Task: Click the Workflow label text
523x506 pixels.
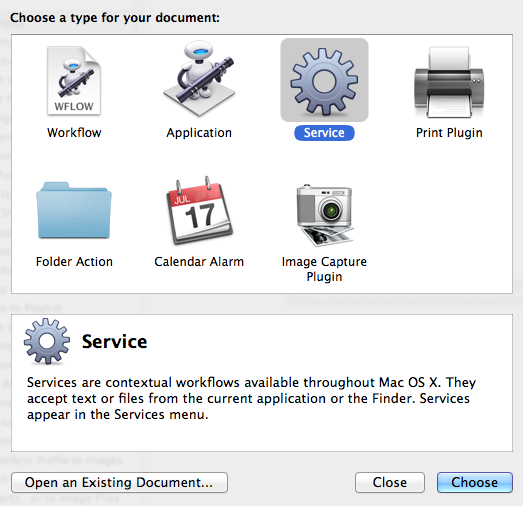Action: click(x=74, y=133)
